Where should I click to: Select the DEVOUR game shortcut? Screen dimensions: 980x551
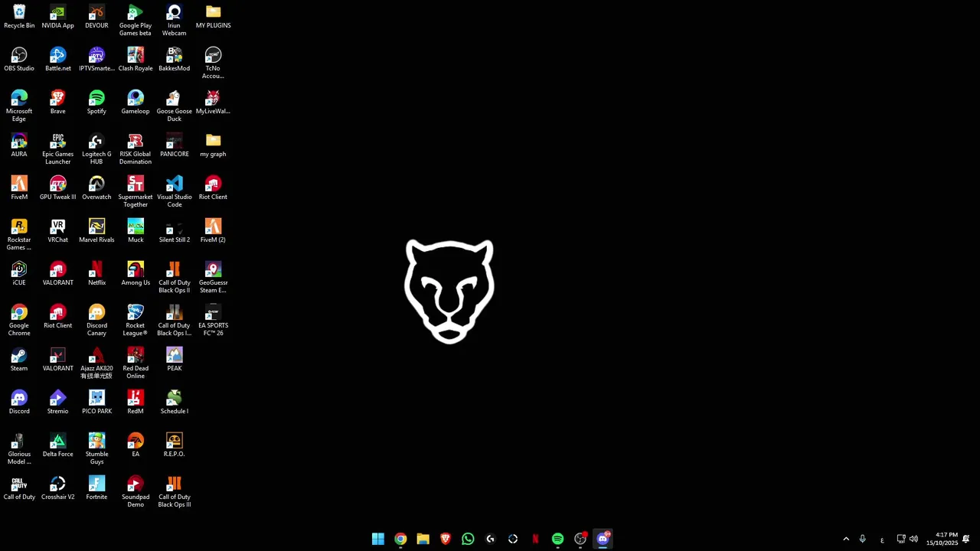click(x=96, y=17)
